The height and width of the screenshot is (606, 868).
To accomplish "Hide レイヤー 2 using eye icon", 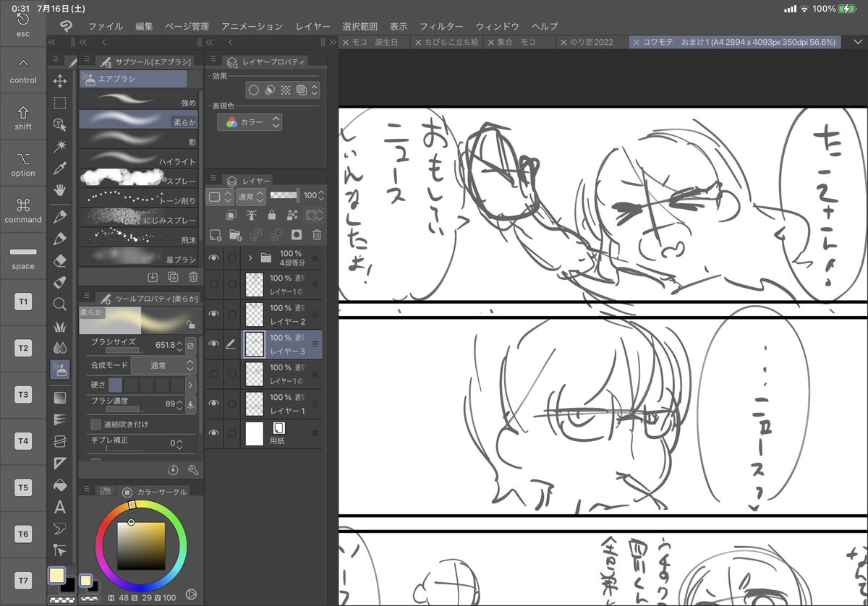I will coord(213,314).
